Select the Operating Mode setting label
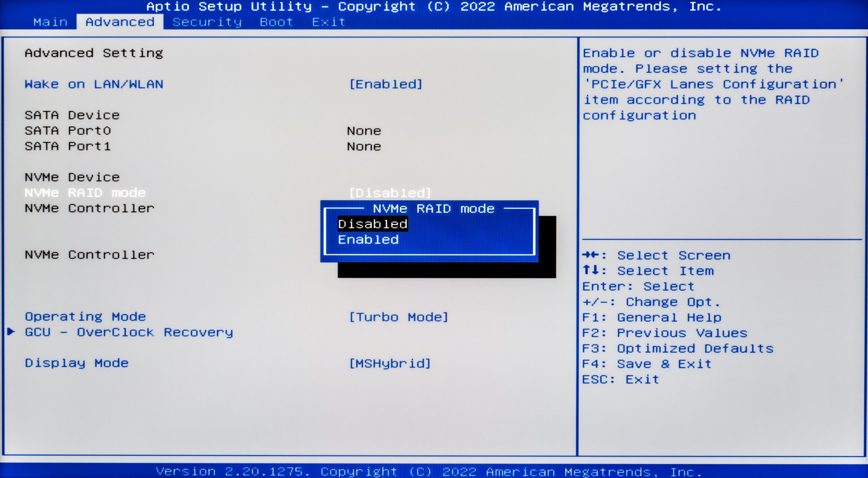868x478 pixels. point(85,317)
